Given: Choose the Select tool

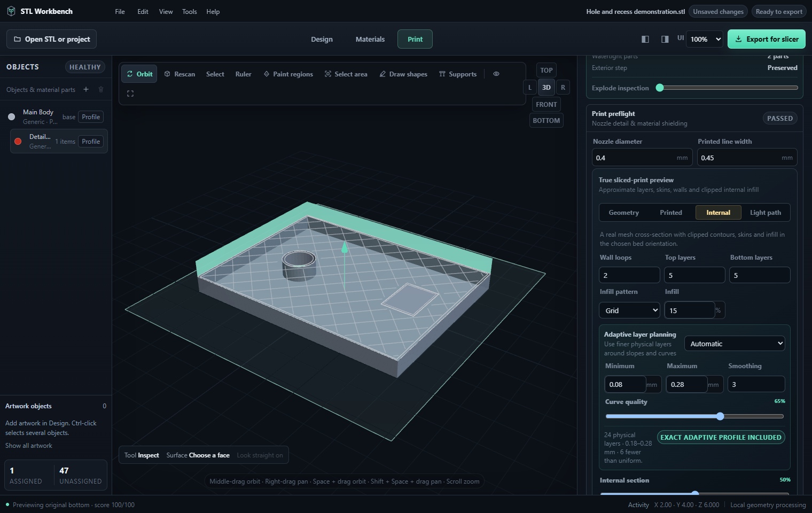Looking at the screenshot, I should click(x=215, y=74).
